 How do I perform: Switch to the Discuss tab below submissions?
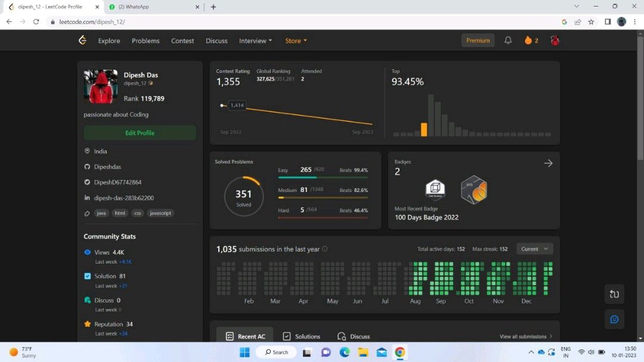[354, 336]
